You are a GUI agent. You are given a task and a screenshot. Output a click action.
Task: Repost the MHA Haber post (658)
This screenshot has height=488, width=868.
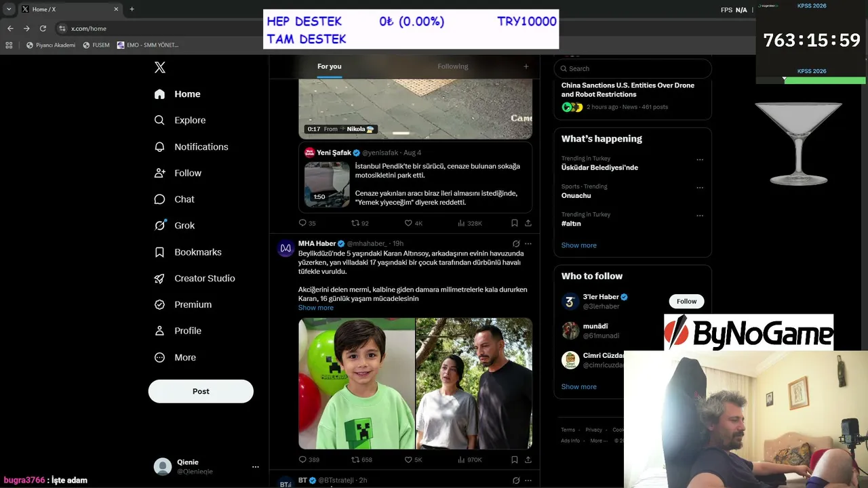tap(361, 460)
